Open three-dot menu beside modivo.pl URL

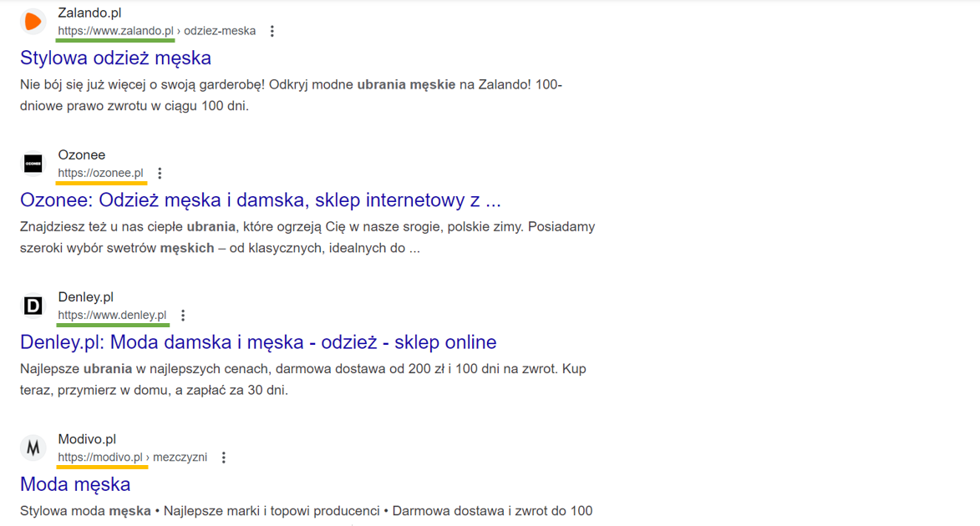tap(224, 458)
